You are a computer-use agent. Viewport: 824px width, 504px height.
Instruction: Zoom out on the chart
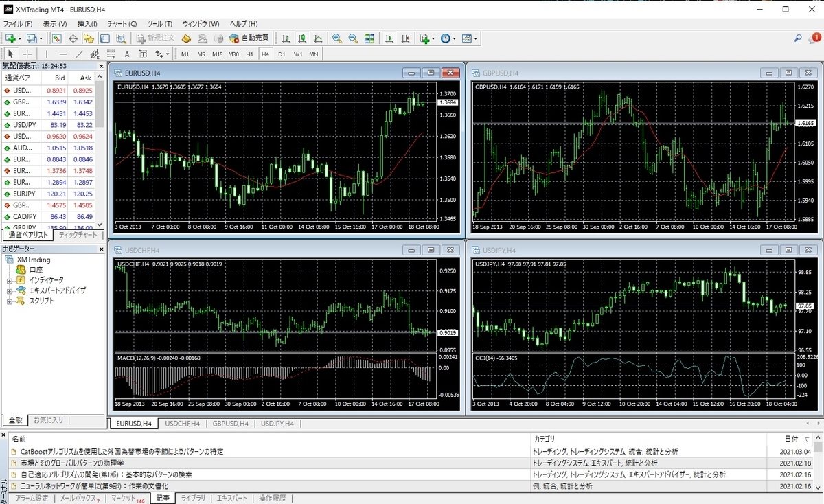[x=353, y=38]
